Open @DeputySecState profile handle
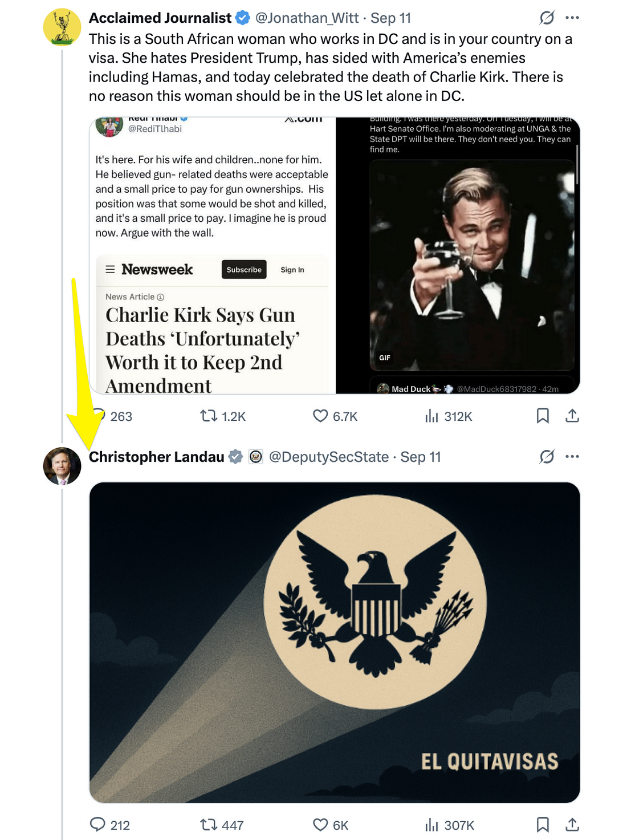This screenshot has width=627, height=840. (x=328, y=457)
